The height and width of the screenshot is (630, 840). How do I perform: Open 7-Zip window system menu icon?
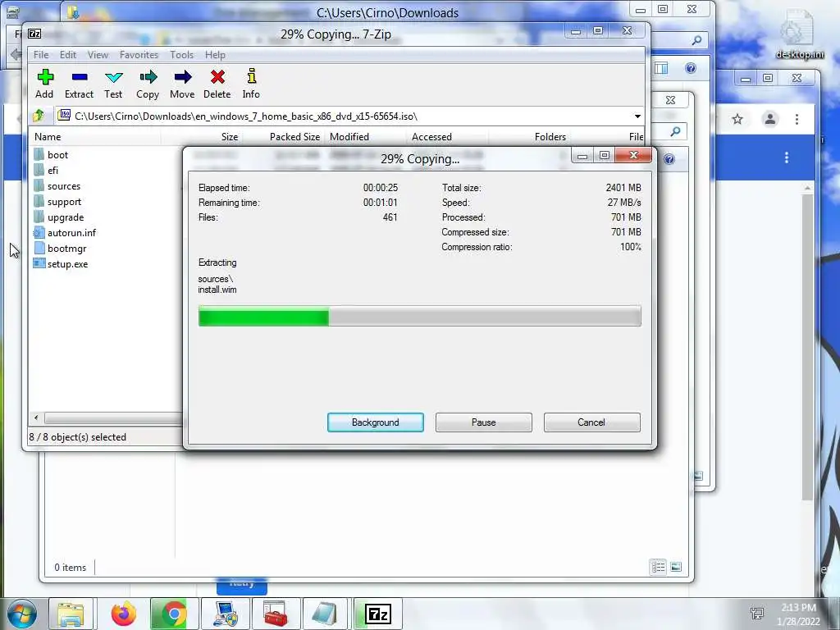pyautogui.click(x=34, y=34)
